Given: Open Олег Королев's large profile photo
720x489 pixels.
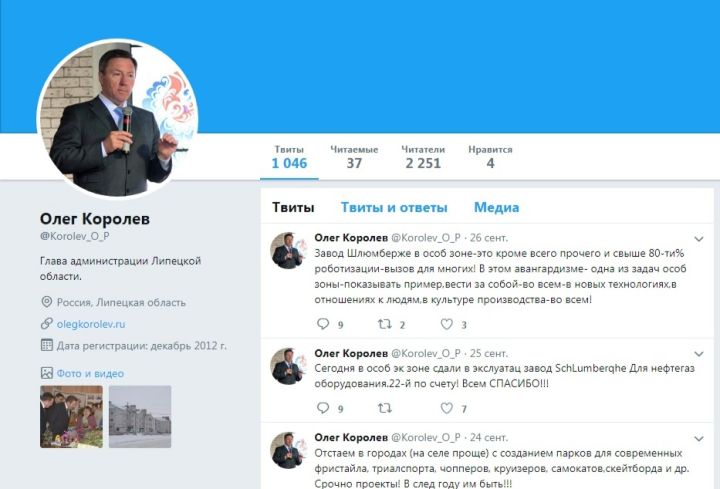Looking at the screenshot, I should coord(118,119).
